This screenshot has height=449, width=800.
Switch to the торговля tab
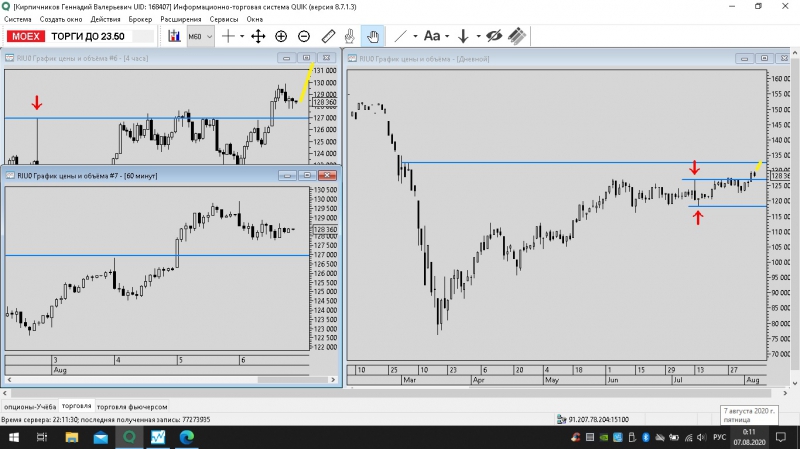pos(76,406)
